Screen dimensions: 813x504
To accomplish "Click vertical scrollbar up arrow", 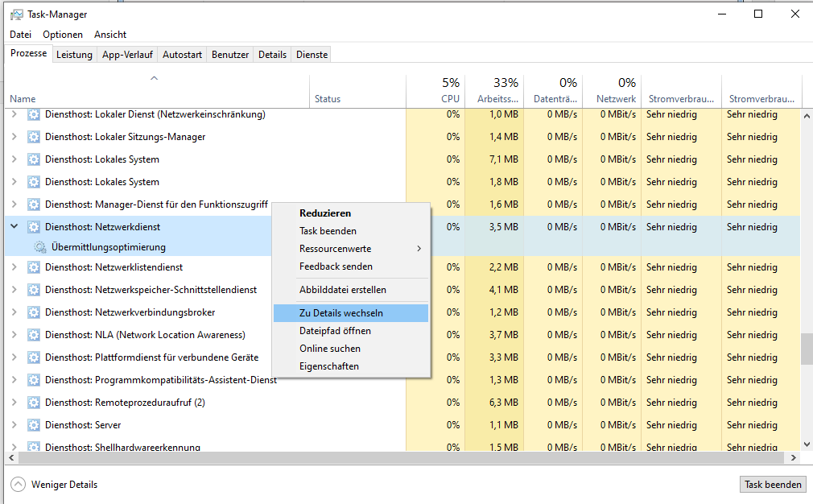I will (x=807, y=116).
